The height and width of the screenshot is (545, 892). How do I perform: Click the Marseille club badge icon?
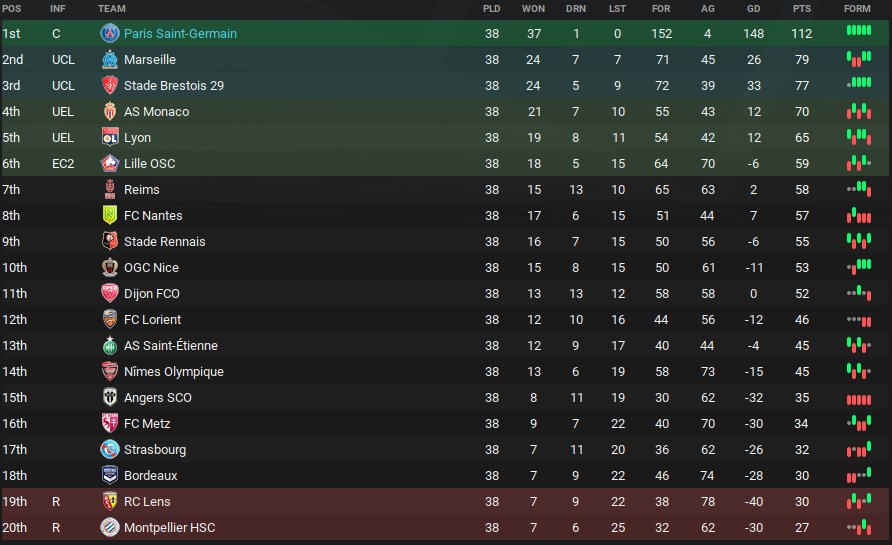[x=110, y=59]
